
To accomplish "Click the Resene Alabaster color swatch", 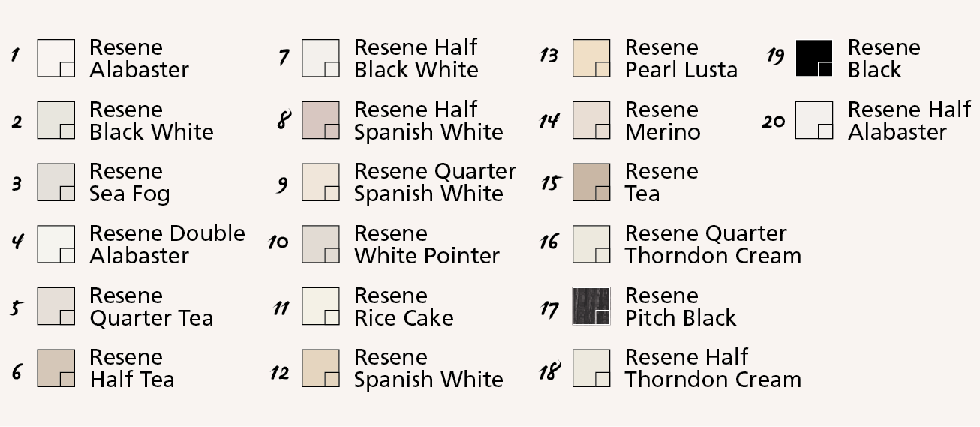I will (56, 58).
